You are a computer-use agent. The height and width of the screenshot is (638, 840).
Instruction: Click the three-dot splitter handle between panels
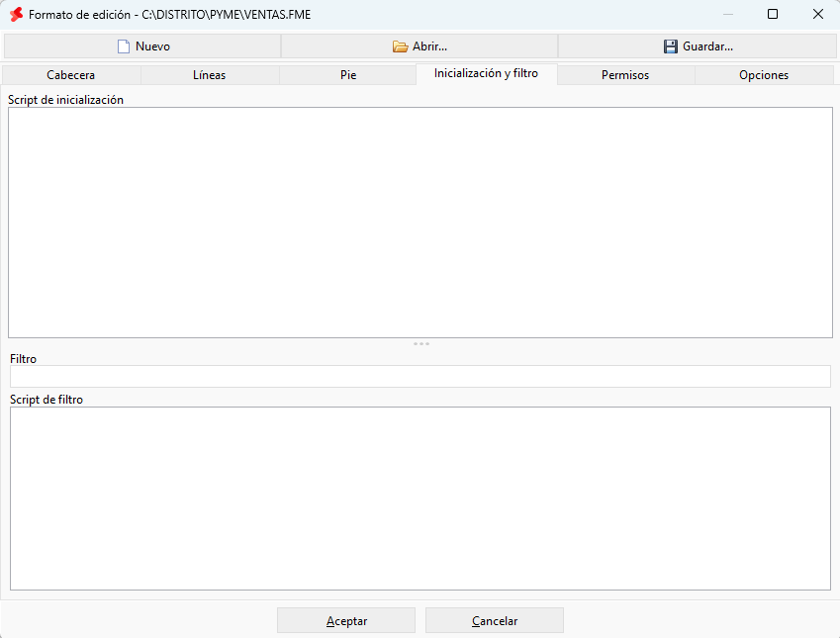click(x=421, y=344)
